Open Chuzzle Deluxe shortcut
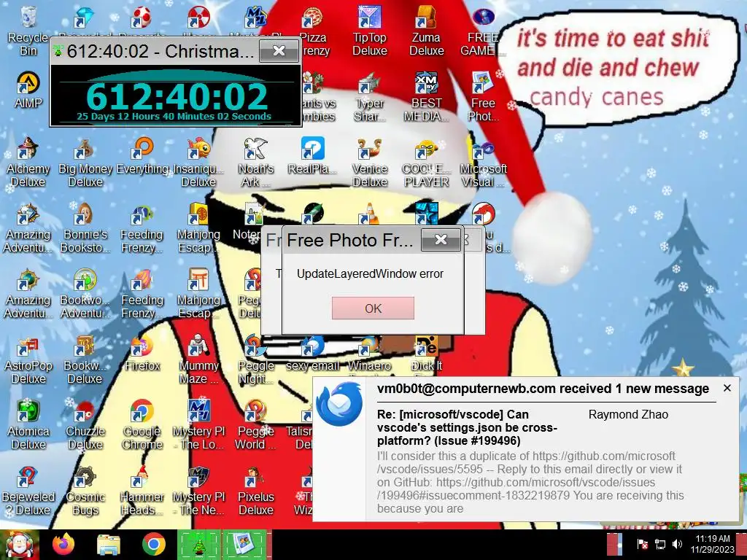Viewport: 747px width, 560px height. click(x=85, y=426)
